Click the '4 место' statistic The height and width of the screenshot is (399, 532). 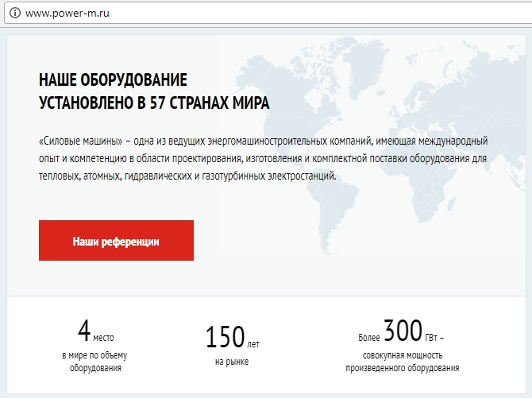(x=95, y=331)
